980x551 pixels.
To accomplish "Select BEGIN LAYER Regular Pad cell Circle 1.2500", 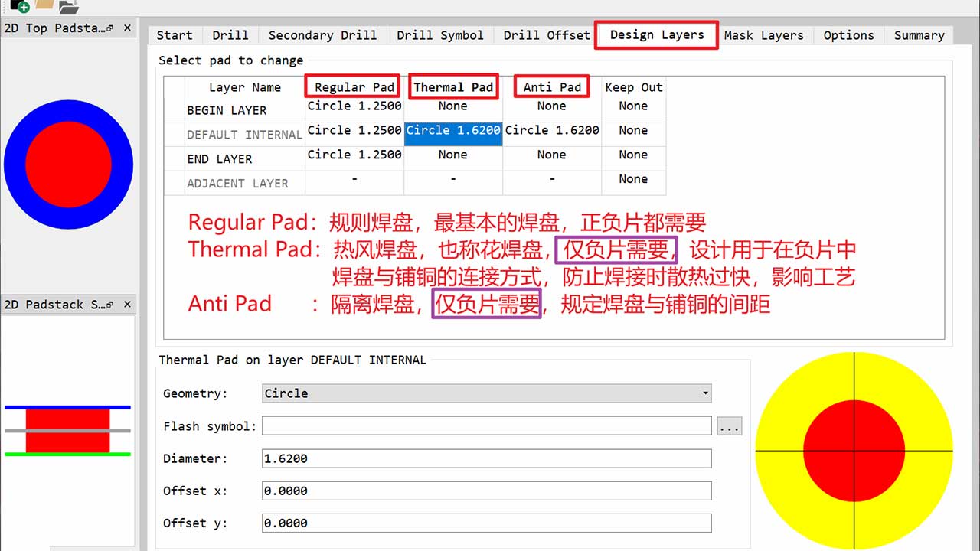I will coord(354,109).
